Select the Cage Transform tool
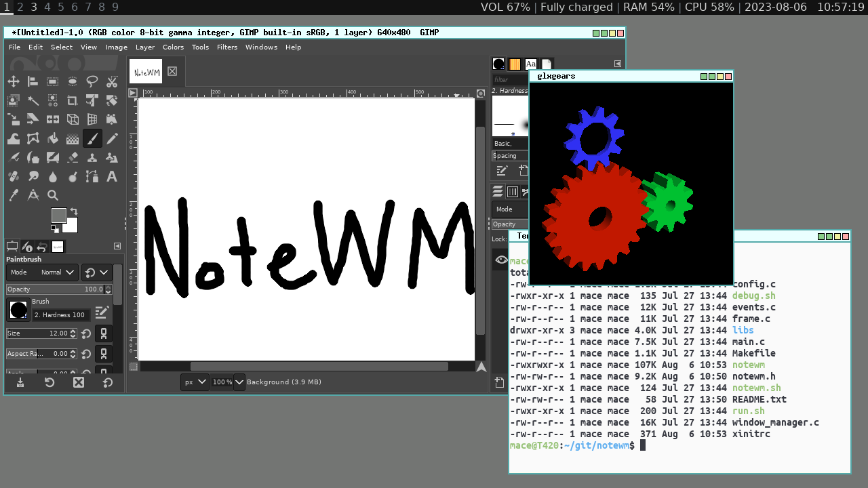 click(x=33, y=139)
